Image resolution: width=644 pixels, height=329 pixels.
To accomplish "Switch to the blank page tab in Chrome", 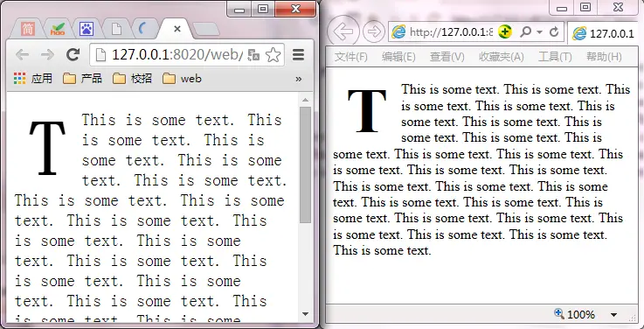I will [x=116, y=29].
